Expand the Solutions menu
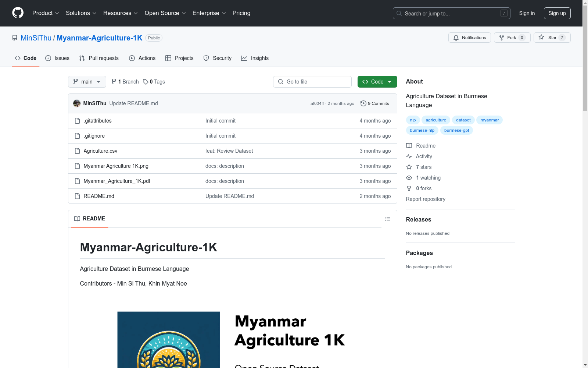The width and height of the screenshot is (588, 368). point(81,13)
